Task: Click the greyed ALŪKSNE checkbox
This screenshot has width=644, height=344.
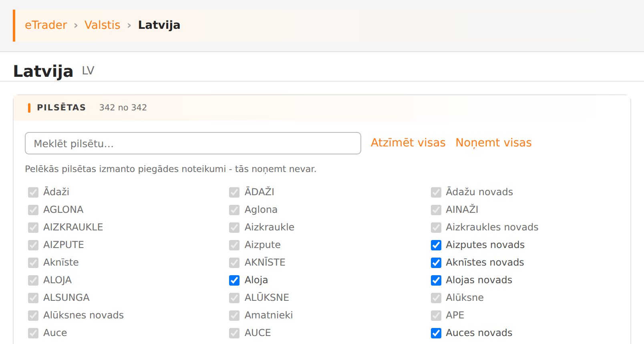Action: [234, 298]
